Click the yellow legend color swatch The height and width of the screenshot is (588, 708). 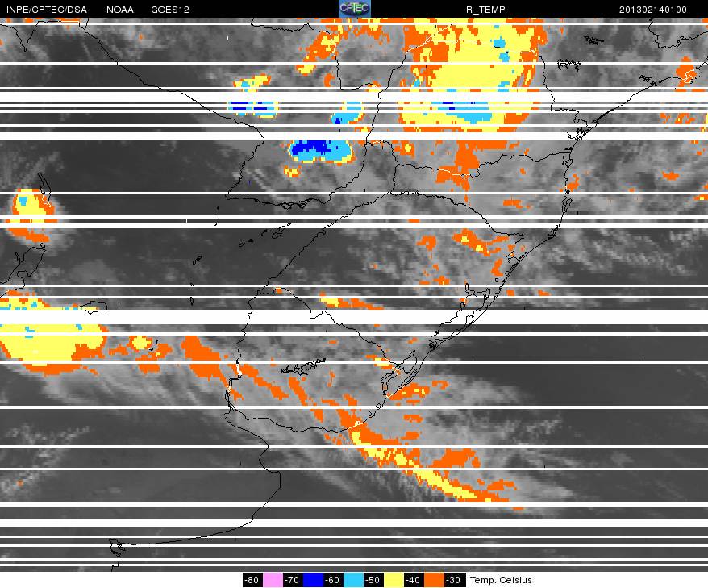pyautogui.click(x=394, y=580)
